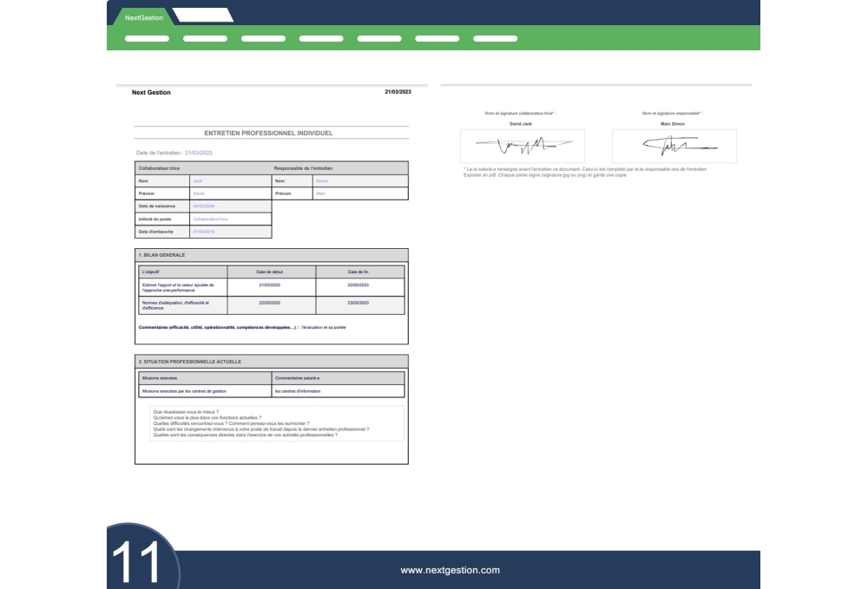Select the 1. BILAN GENERALE section header
The height and width of the screenshot is (589, 868).
271,255
